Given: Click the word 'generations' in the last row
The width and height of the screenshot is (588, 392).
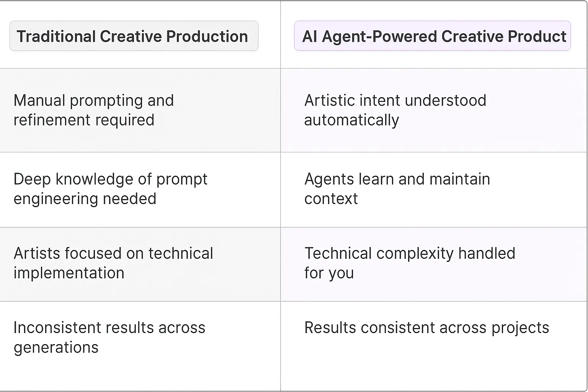Looking at the screenshot, I should (56, 348).
